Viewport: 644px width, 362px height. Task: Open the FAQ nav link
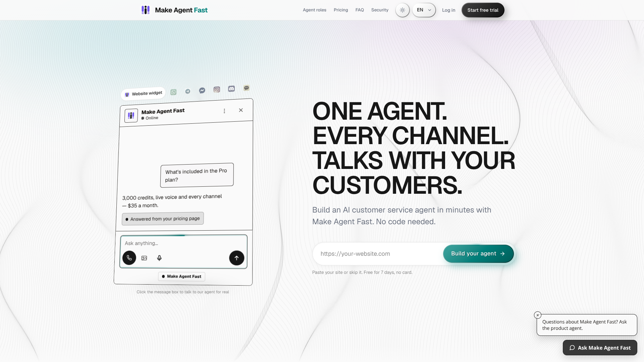360,10
